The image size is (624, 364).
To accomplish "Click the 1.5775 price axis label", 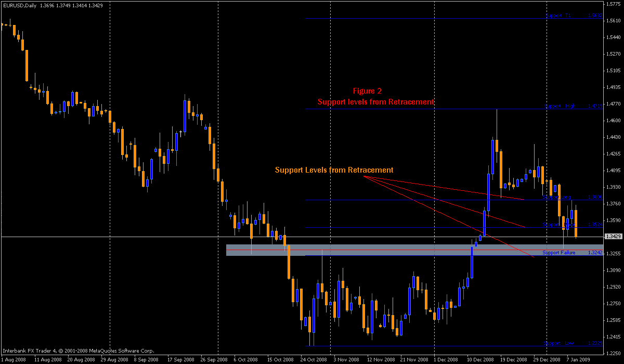I will tap(614, 4).
